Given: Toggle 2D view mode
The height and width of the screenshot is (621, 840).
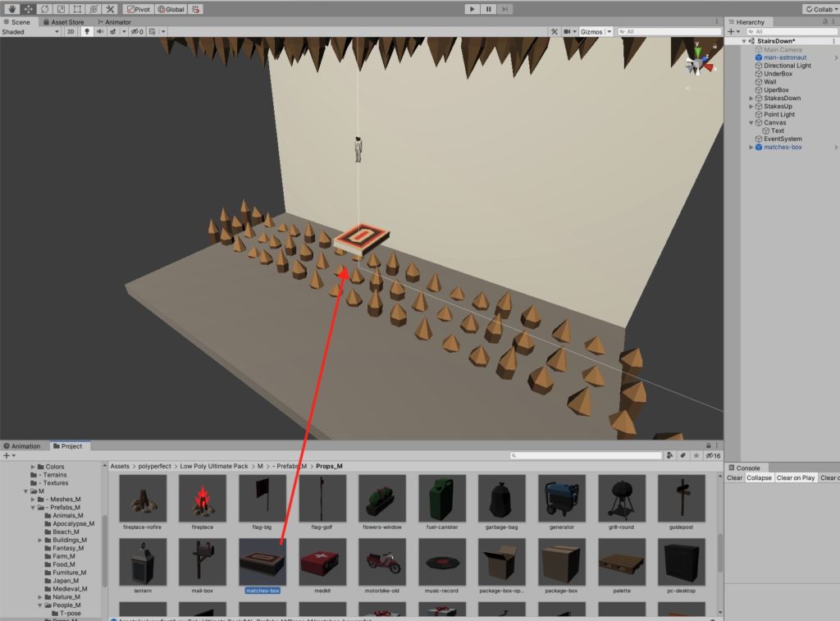Looking at the screenshot, I should 71,32.
